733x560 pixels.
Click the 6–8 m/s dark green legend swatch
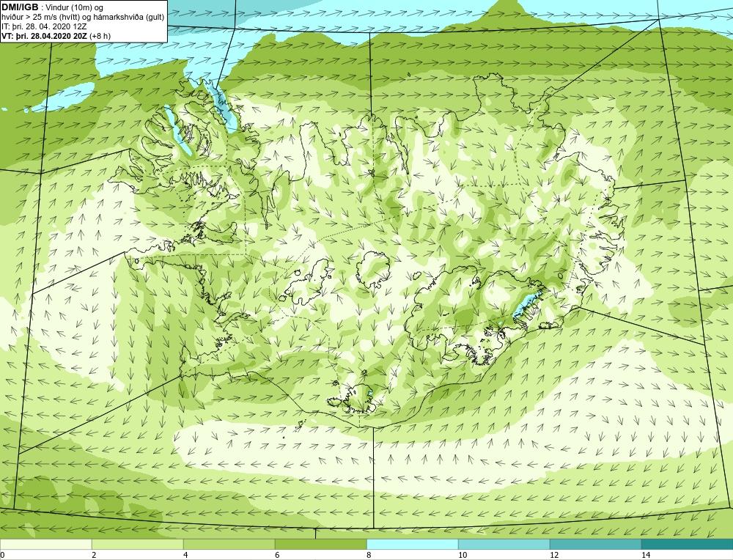click(321, 544)
